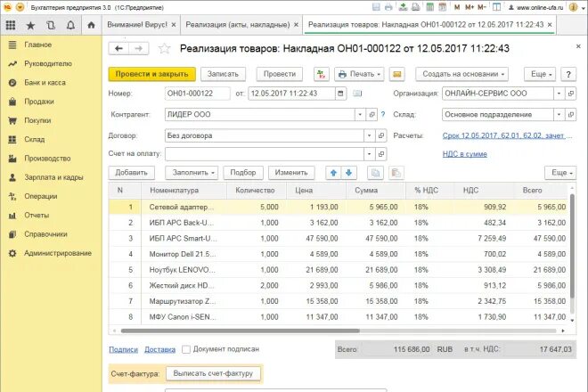Image resolution: width=588 pixels, height=392 pixels.
Task: Click the M- button in title bar
Action: click(x=481, y=7)
